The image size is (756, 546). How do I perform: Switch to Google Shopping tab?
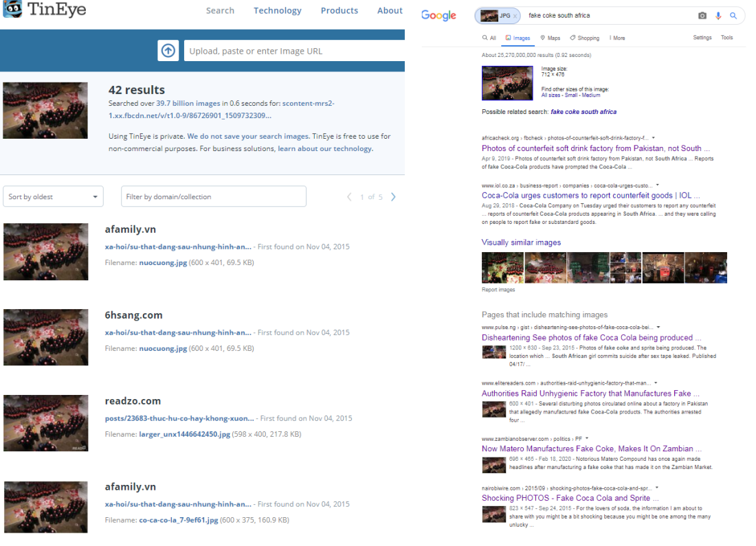(x=584, y=38)
